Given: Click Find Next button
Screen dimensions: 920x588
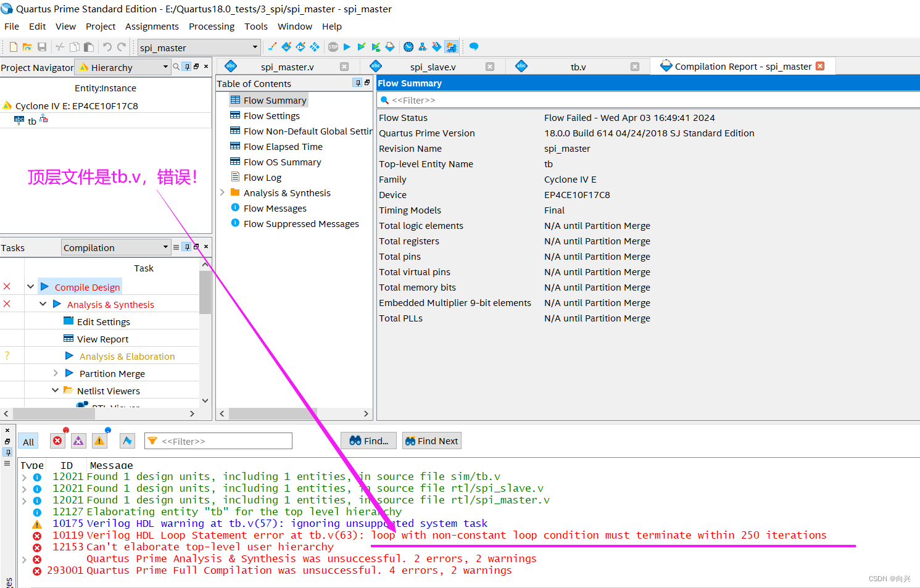Looking at the screenshot, I should tap(432, 441).
